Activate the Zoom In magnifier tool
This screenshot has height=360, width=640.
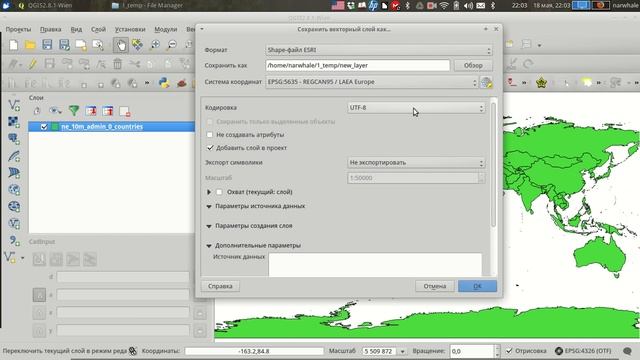click(x=155, y=45)
